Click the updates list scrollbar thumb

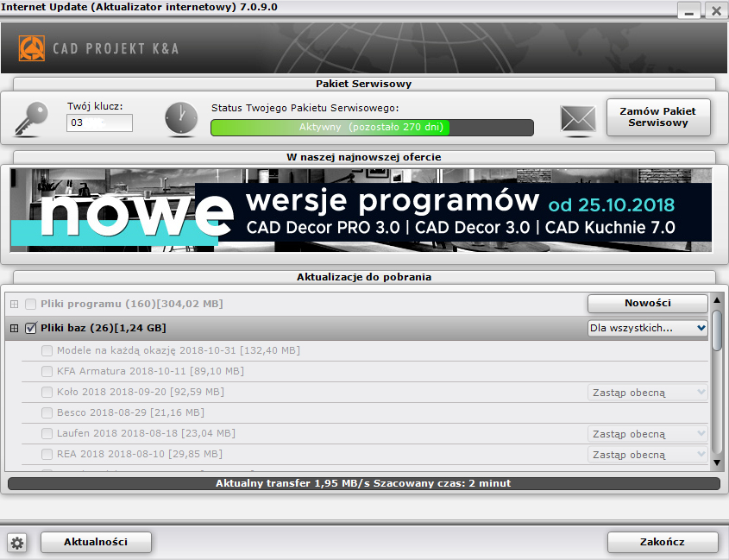[717, 331]
